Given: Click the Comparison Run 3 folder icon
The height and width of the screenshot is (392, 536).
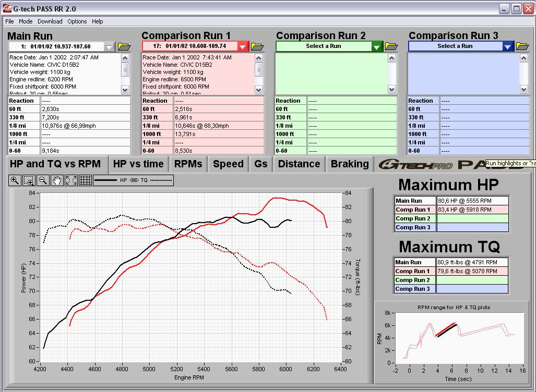Looking at the screenshot, I should click(x=522, y=46).
